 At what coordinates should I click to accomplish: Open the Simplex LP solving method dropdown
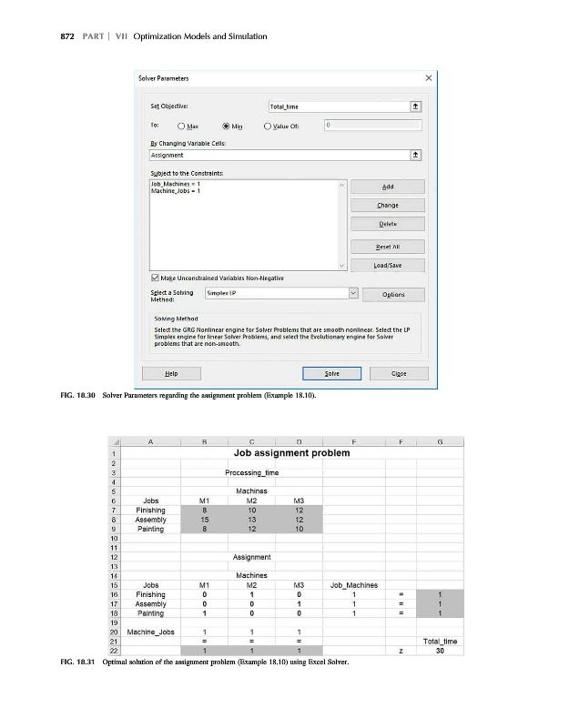(x=353, y=294)
